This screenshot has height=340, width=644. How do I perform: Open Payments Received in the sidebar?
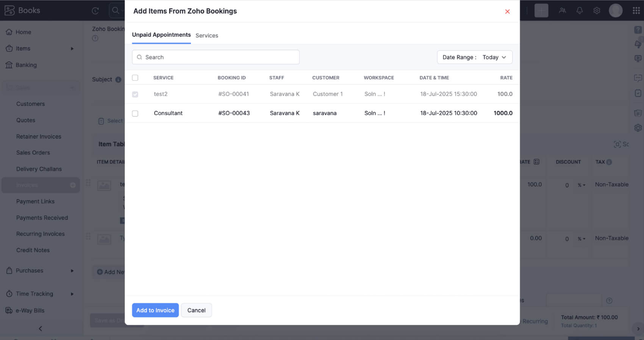pos(42,218)
